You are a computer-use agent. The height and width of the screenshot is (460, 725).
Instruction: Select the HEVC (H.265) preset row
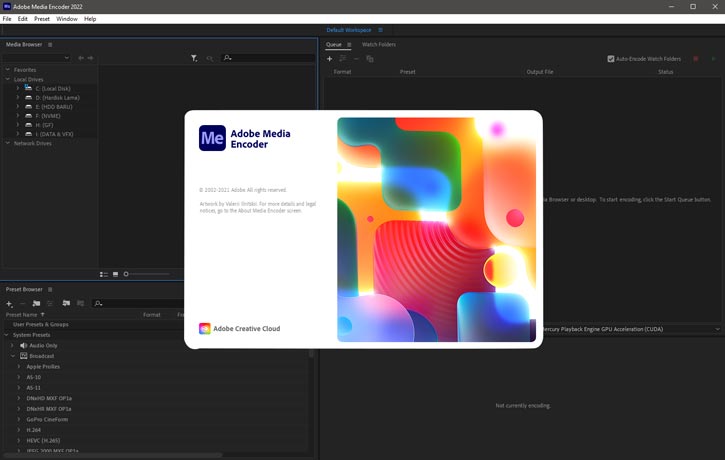point(43,441)
